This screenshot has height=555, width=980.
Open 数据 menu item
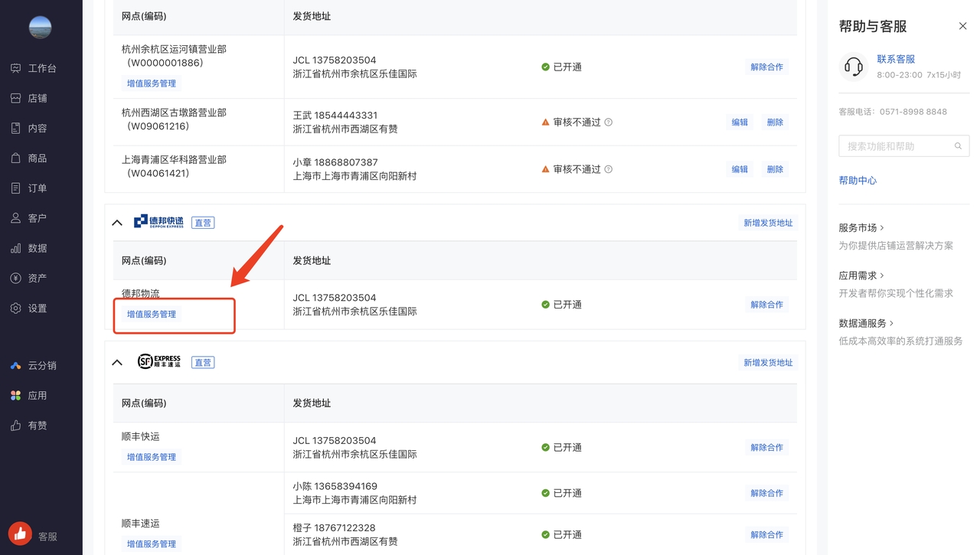(38, 248)
